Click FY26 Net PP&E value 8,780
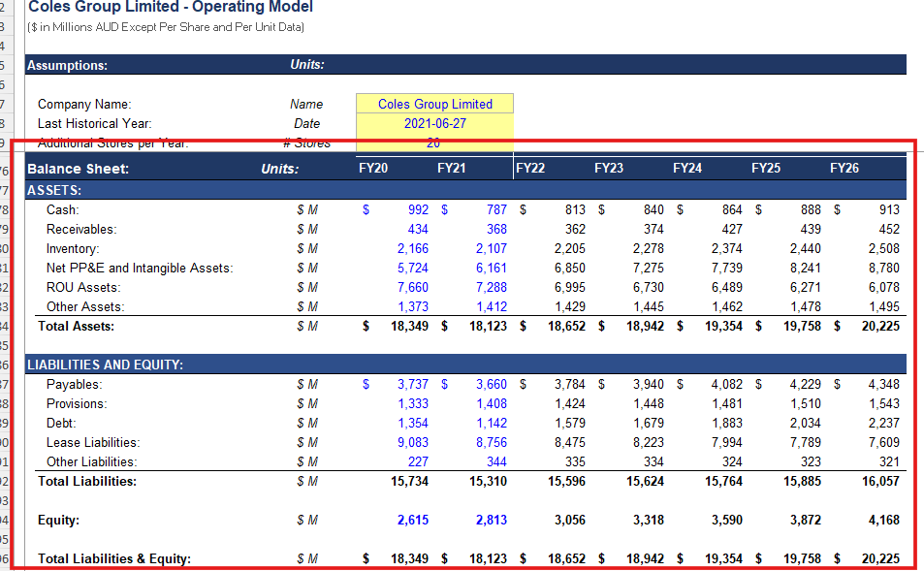The height and width of the screenshot is (571, 924). click(884, 269)
